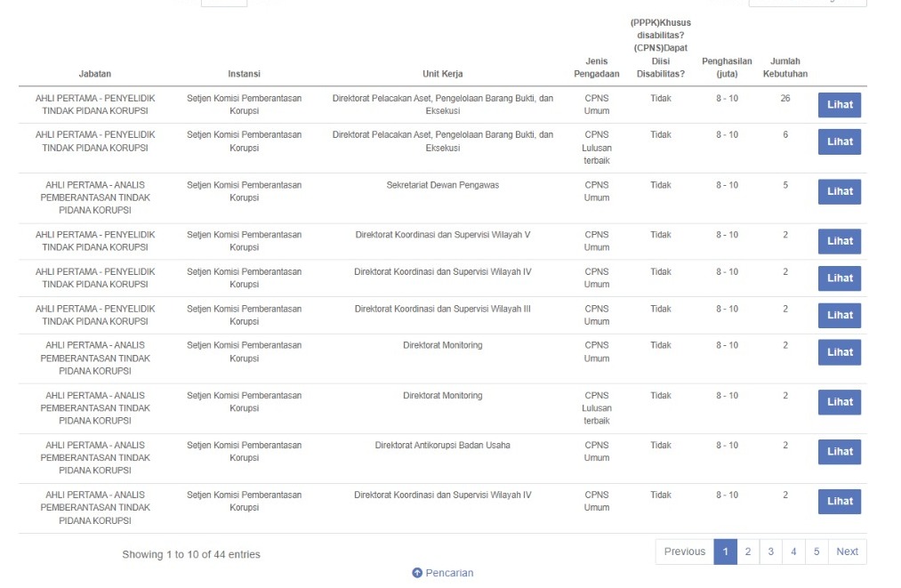901x588 pixels.
Task: Click 'CPNS Lulusan terbaik' in Pelacakan Aset row
Action: pyautogui.click(x=597, y=148)
